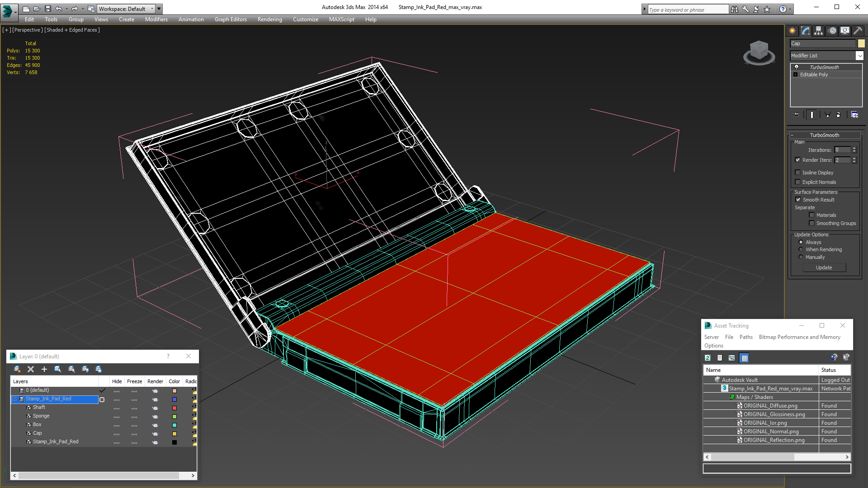
Task: Enable Separate by Smoothing Groups checkbox
Action: [x=812, y=223]
